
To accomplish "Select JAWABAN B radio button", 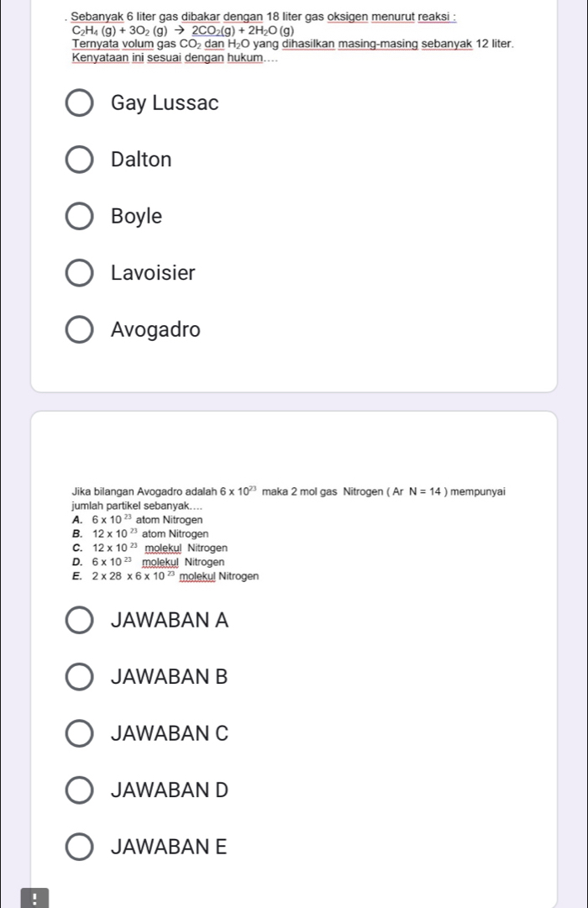I will point(79,677).
